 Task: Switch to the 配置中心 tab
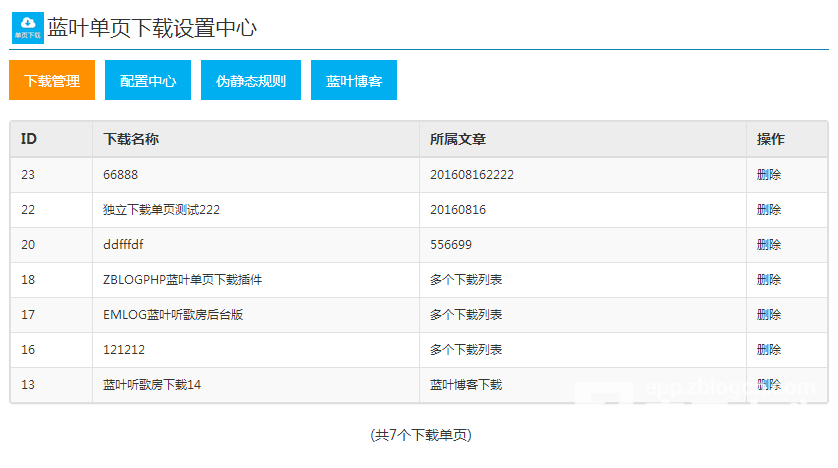[x=148, y=81]
